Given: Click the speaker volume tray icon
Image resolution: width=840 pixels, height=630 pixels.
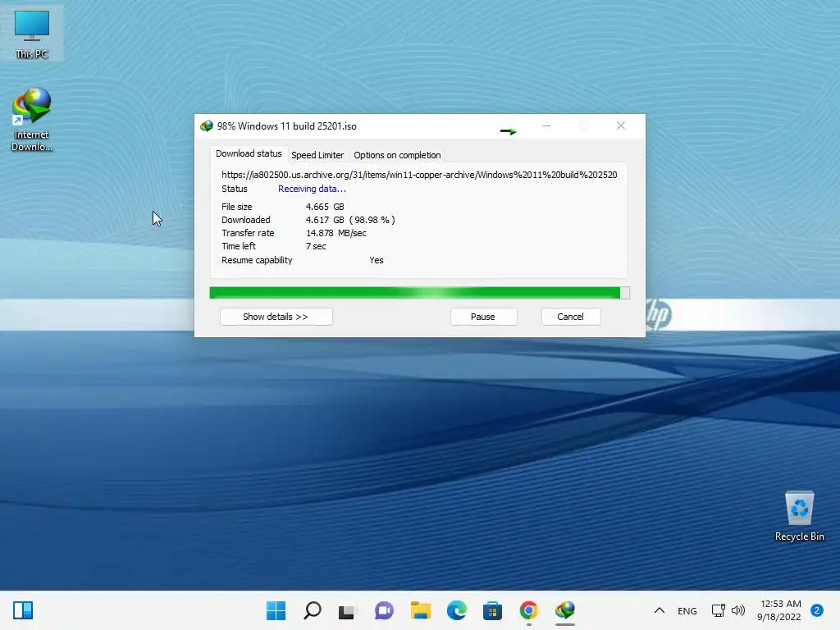Looking at the screenshot, I should (x=738, y=610).
